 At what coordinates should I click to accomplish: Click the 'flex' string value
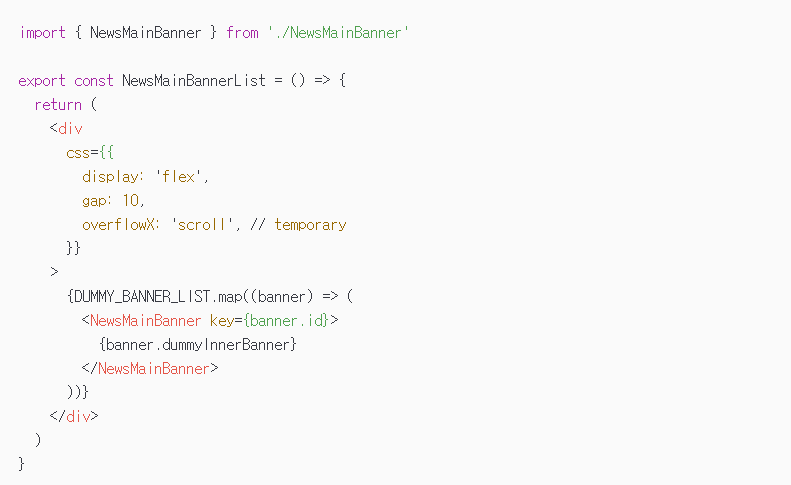(181, 177)
